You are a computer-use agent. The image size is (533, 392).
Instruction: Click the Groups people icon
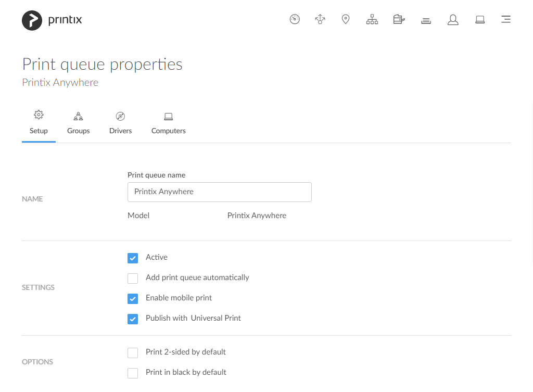click(x=78, y=116)
